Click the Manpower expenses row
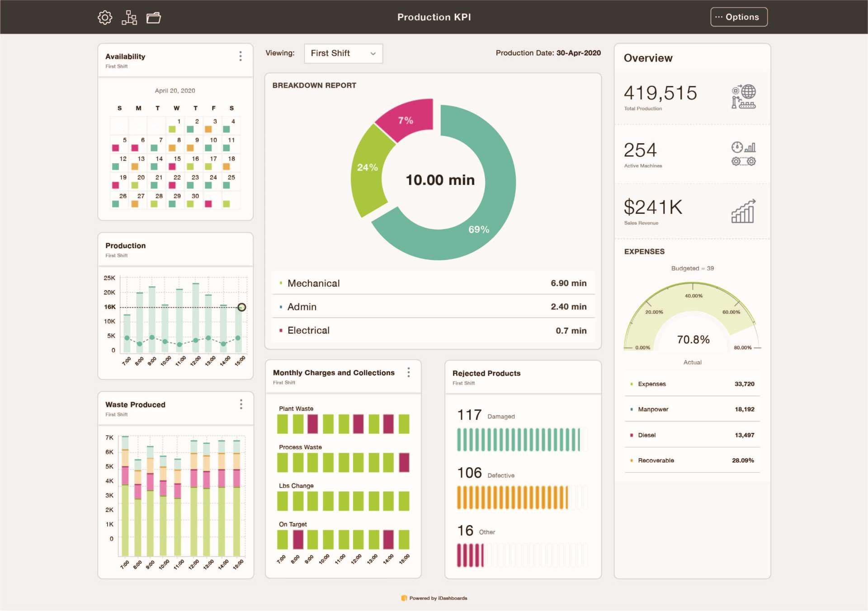This screenshot has width=868, height=611. click(x=692, y=409)
